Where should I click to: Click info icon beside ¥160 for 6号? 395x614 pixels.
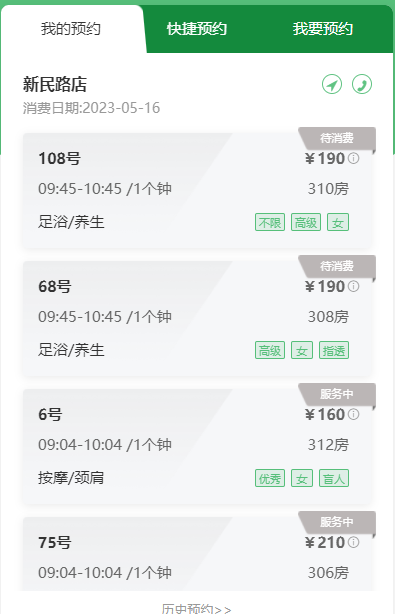[354, 414]
